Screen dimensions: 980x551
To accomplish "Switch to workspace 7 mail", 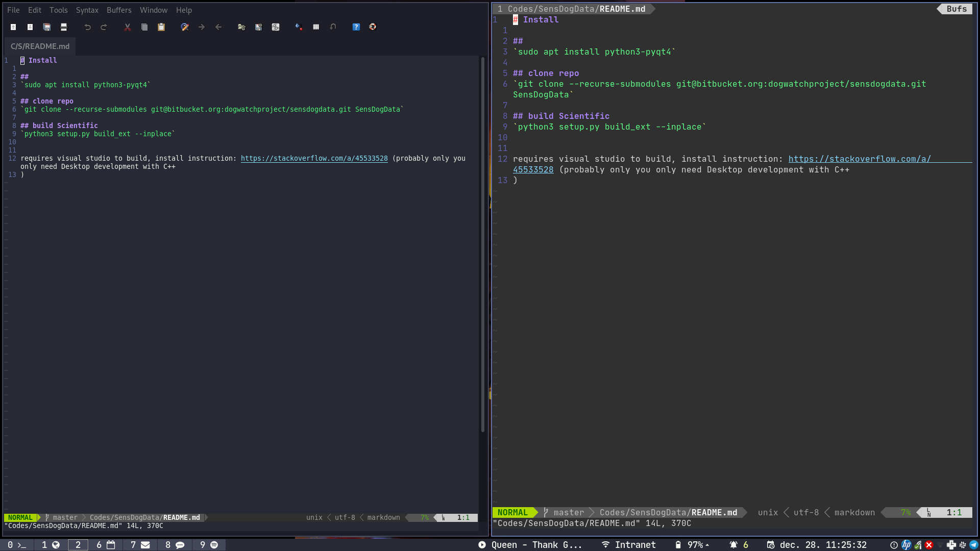I will pyautogui.click(x=140, y=545).
